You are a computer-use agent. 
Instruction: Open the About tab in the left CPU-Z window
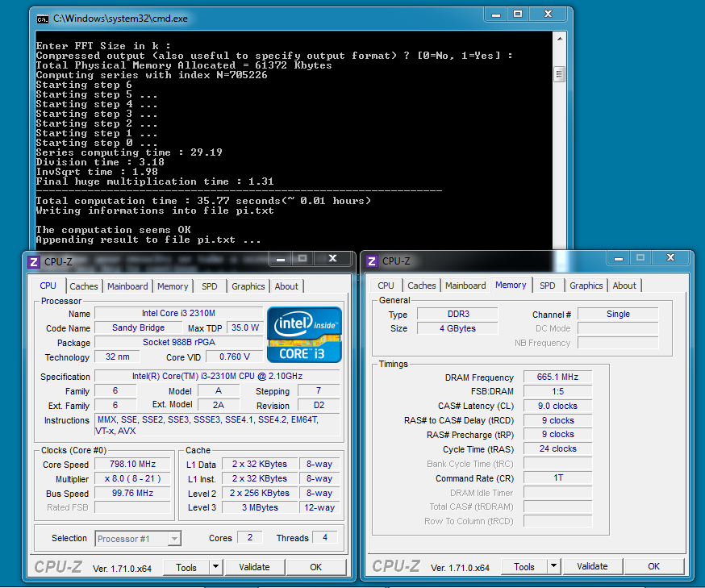tap(286, 286)
